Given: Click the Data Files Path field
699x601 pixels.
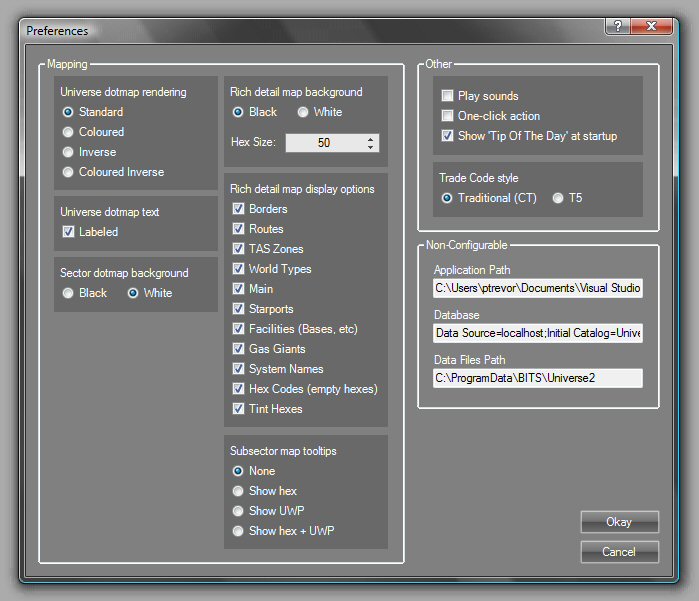Looking at the screenshot, I should pyautogui.click(x=537, y=379).
